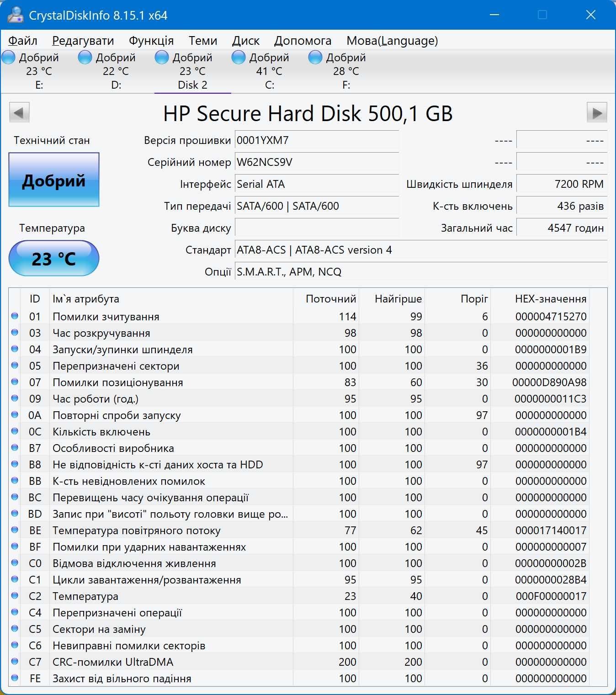Click HEX value 00000D890A98
Viewport: 616px width, 695px height.
549,382
